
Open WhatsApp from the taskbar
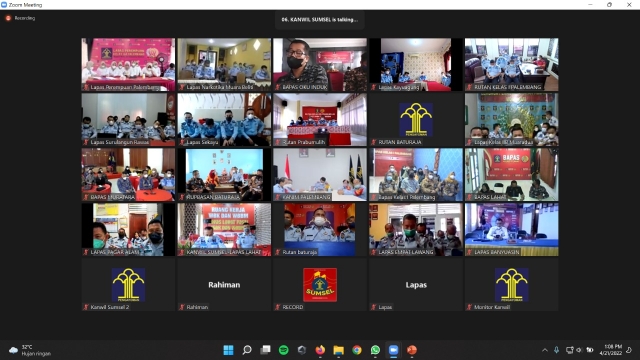point(375,350)
